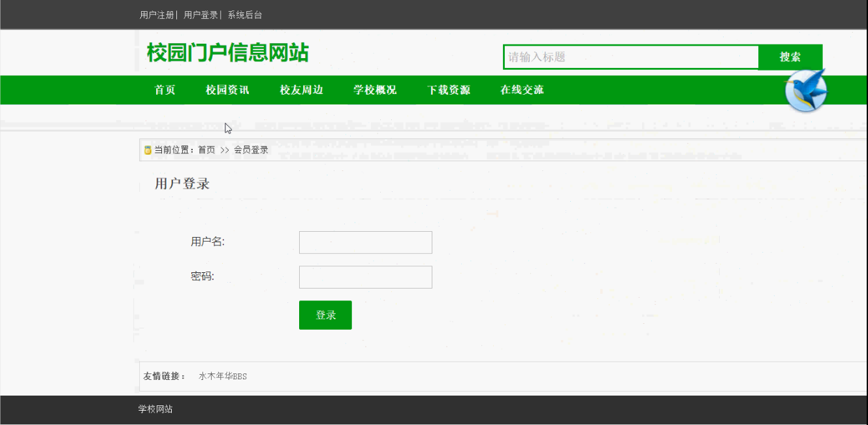Open the 用户登录 link in top bar
868x425 pixels.
(201, 15)
